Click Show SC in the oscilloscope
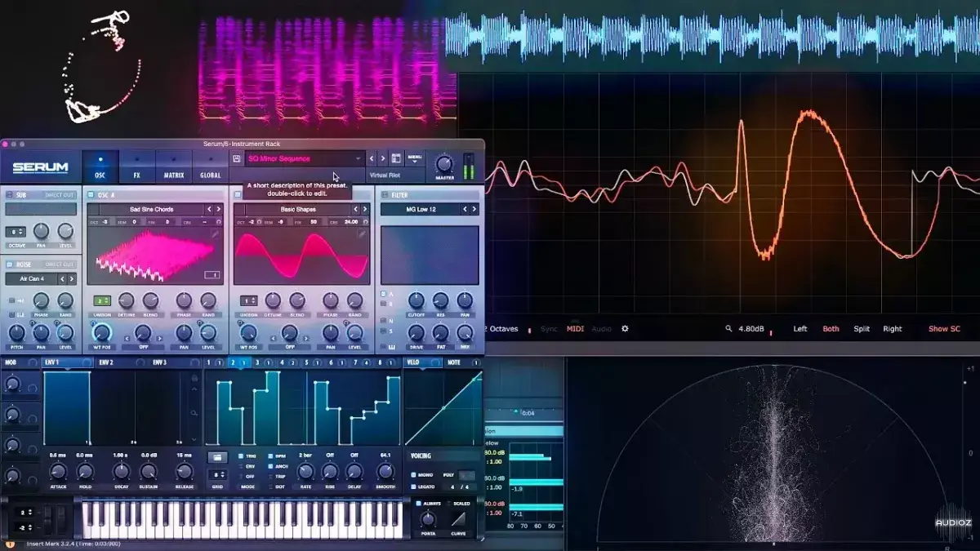The width and height of the screenshot is (980, 551). (x=944, y=329)
